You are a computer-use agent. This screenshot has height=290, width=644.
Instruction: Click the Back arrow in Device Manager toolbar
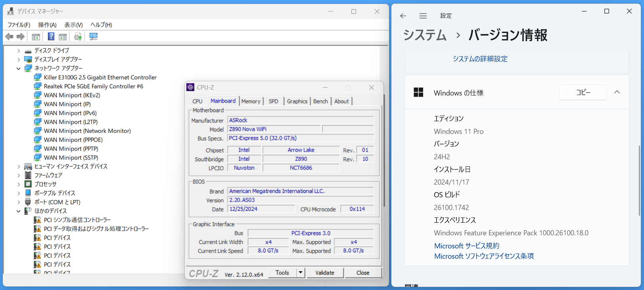(9, 37)
